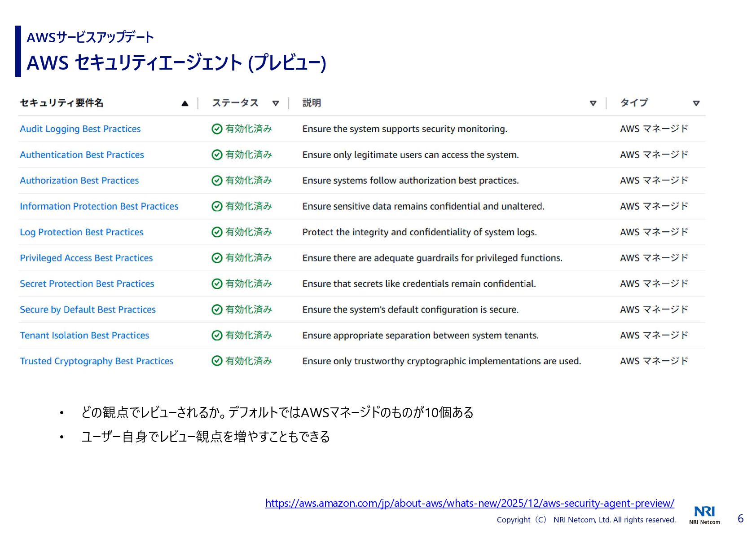The width and height of the screenshot is (756, 535).
Task: Open the ステータス column filter arrow
Action: [276, 103]
